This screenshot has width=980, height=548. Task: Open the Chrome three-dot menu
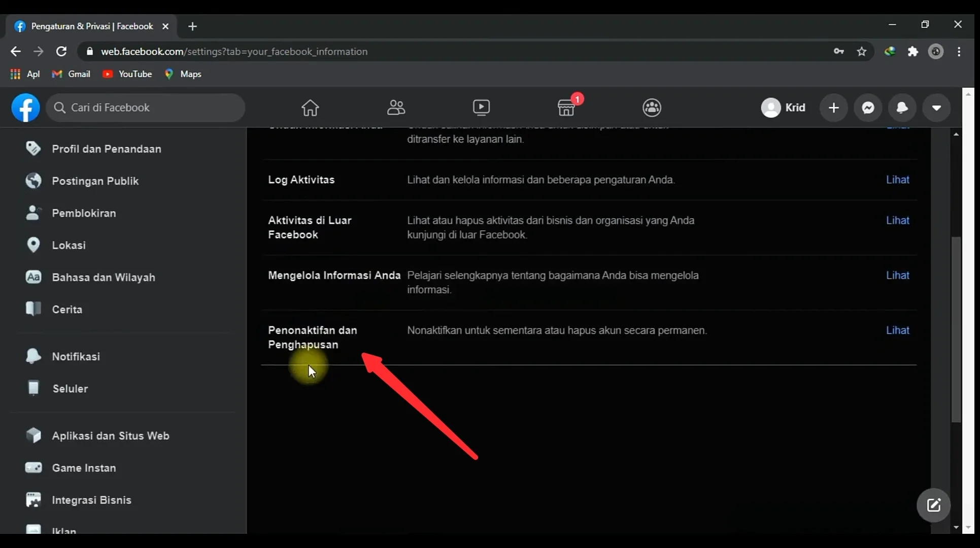(x=959, y=51)
